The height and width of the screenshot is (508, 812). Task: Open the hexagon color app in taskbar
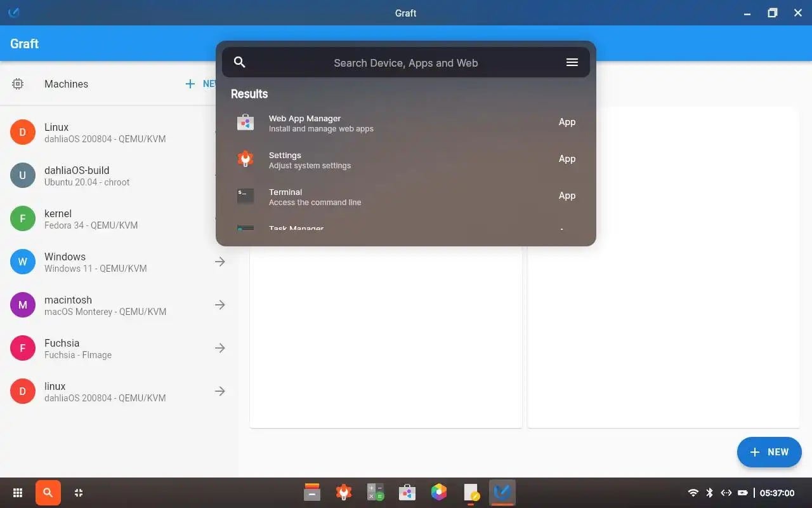[x=439, y=492]
